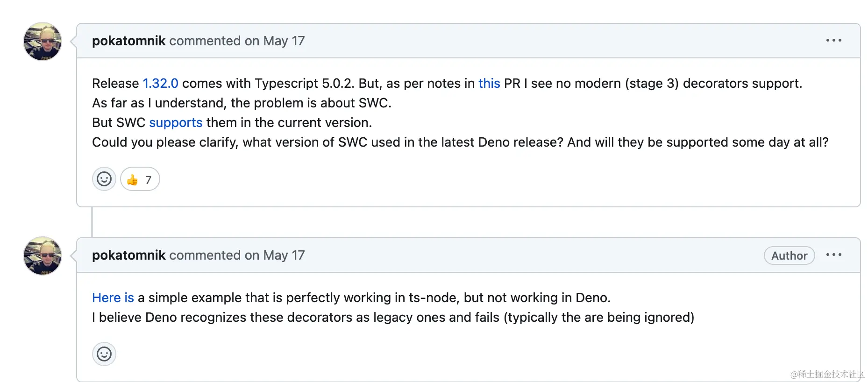Follow the "supports" SWC link

176,123
